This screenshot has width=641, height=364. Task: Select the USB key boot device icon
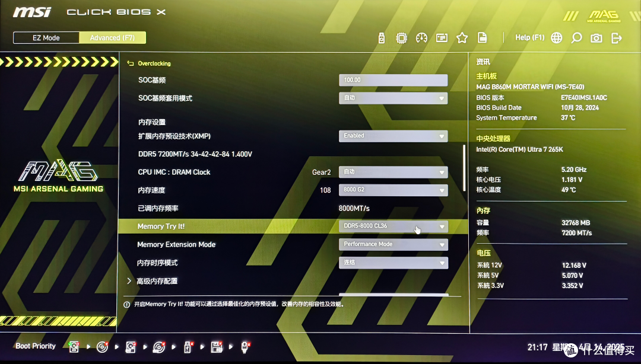click(188, 347)
